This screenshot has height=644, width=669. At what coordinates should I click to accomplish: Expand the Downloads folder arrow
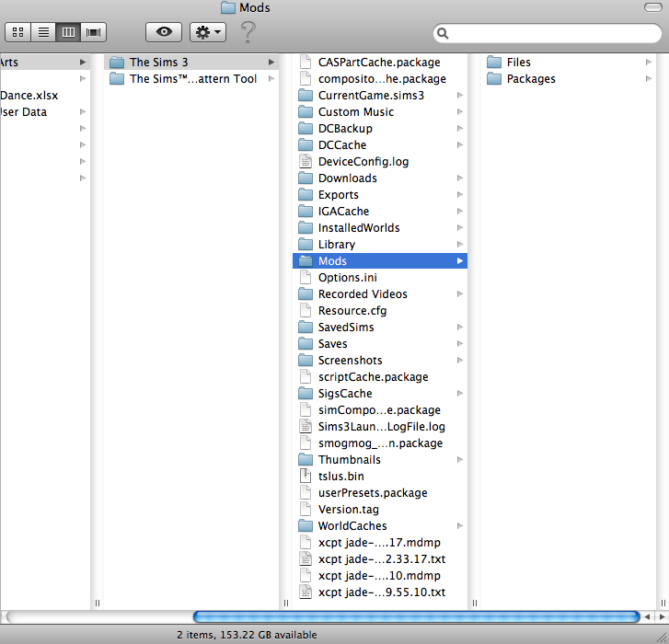click(x=459, y=178)
